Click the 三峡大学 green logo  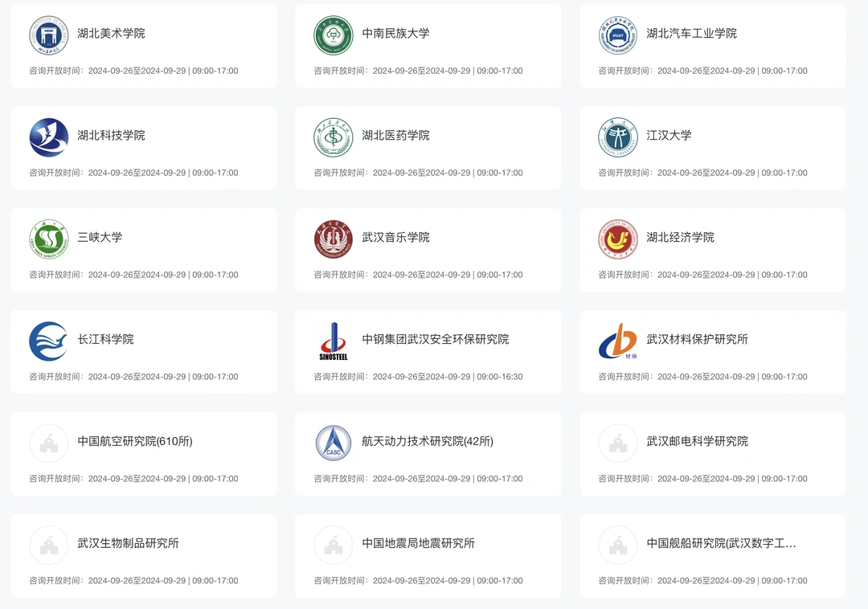pyautogui.click(x=49, y=239)
